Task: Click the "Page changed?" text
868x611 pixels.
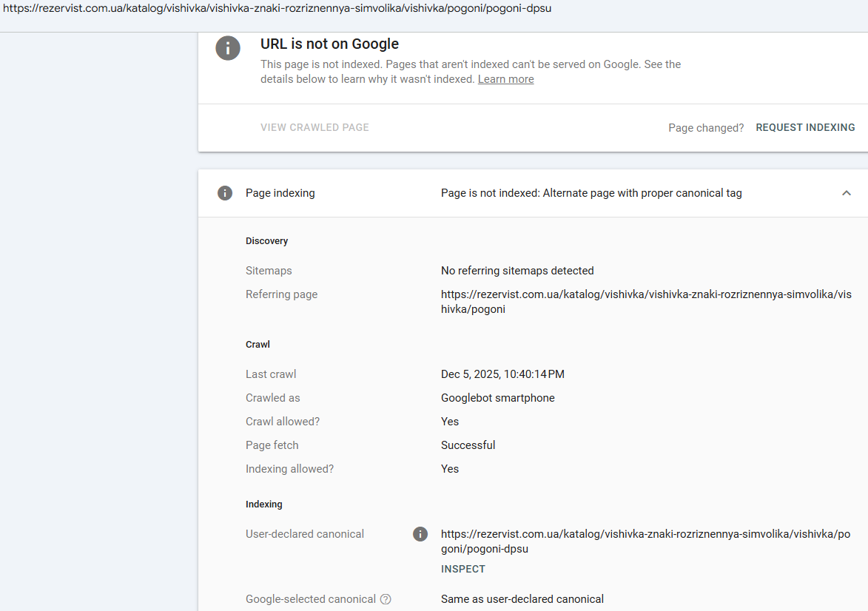Action: 706,128
